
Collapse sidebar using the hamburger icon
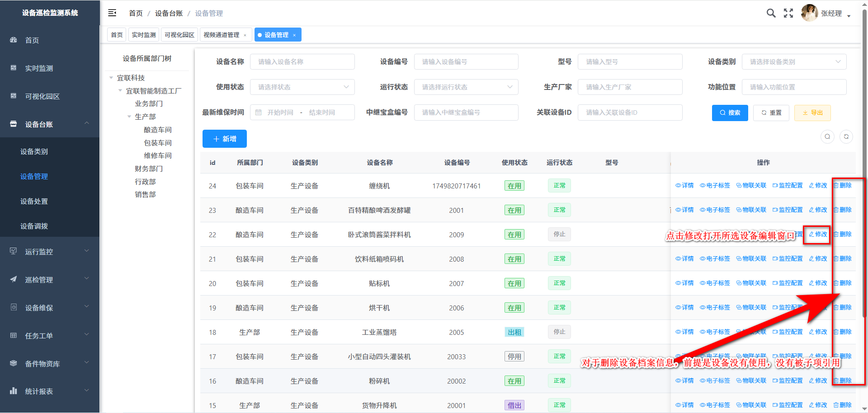(112, 13)
